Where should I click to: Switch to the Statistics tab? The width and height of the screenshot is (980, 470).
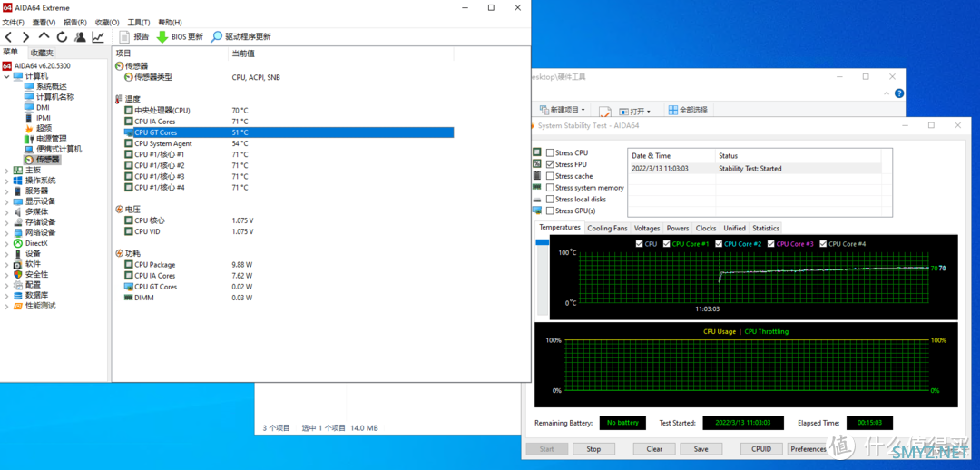[x=766, y=228]
